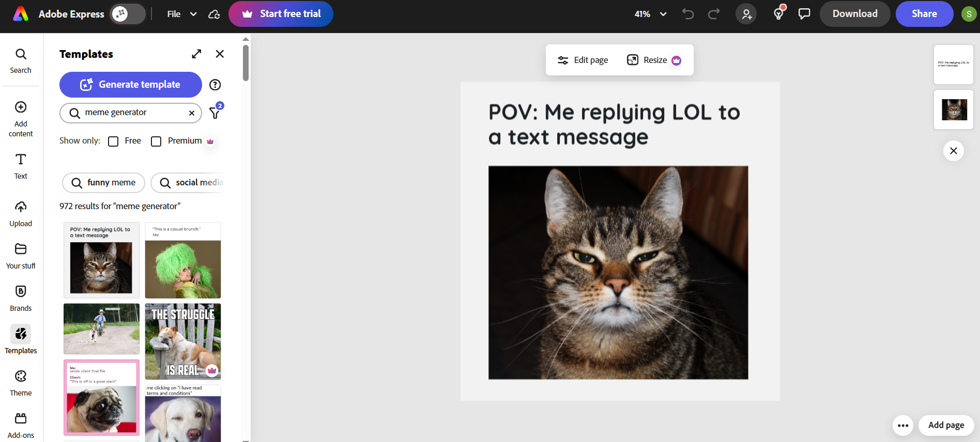
Task: Open Your stuff in the sidebar
Action: point(21,256)
